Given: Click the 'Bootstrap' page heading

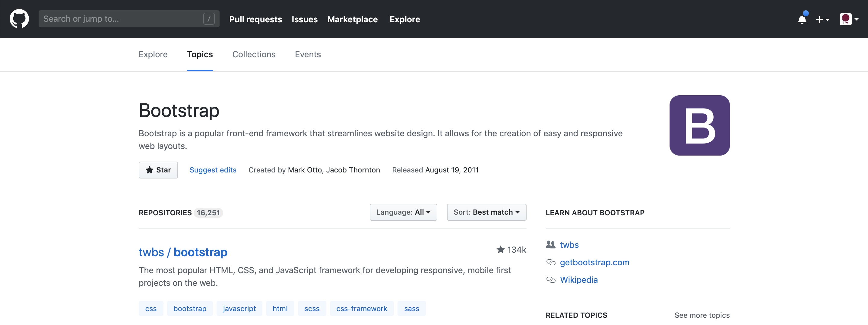Looking at the screenshot, I should pyautogui.click(x=179, y=110).
